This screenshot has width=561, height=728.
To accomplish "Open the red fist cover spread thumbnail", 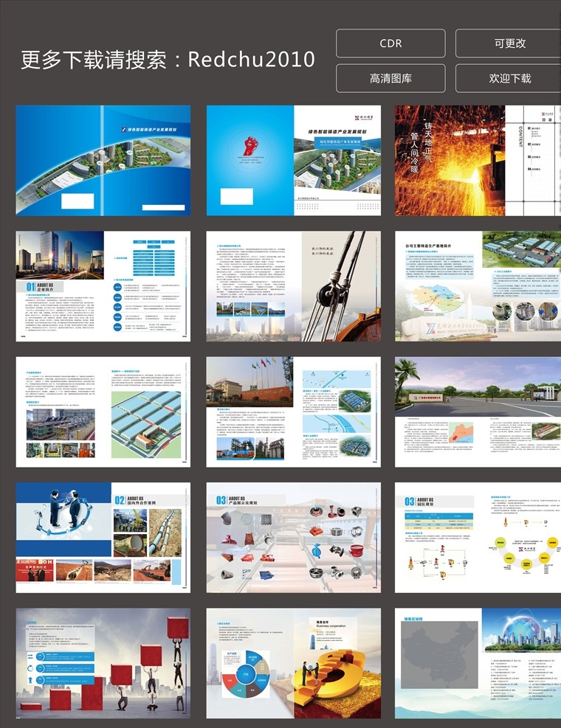I will tap(293, 160).
